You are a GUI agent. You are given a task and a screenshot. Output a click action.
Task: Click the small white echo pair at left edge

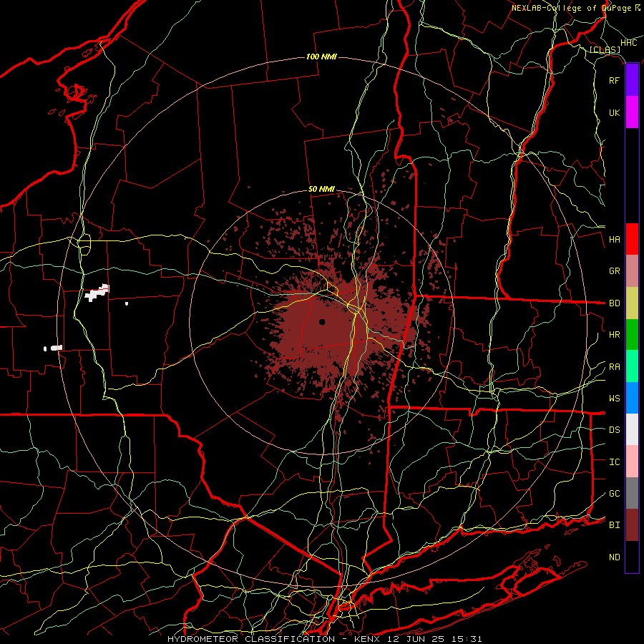pos(53,348)
